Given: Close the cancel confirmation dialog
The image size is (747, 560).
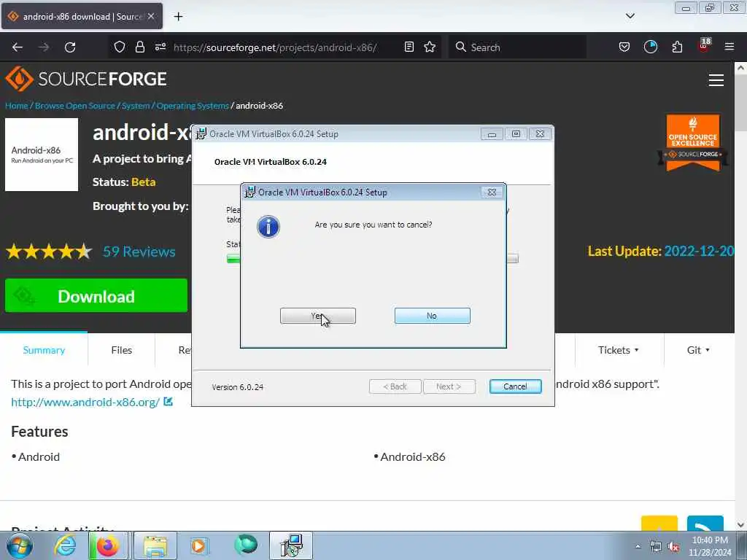Looking at the screenshot, I should point(492,192).
